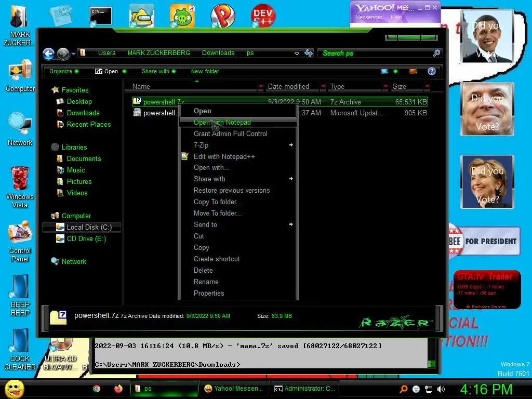
Task: Click the smiley Start button
Action: [x=14, y=389]
